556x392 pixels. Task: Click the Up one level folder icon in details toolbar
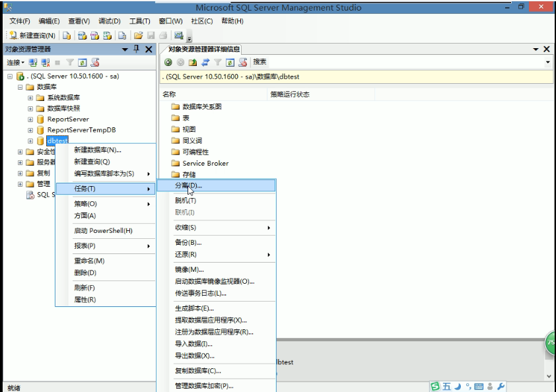[193, 63]
